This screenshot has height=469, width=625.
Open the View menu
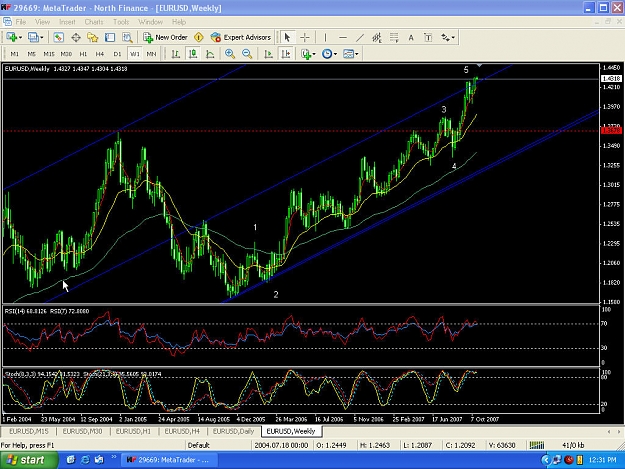click(x=43, y=22)
